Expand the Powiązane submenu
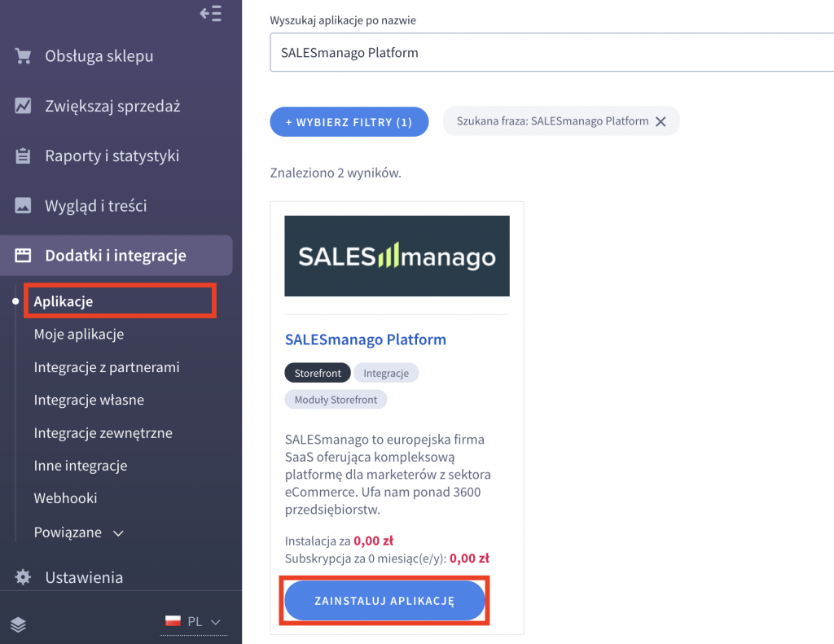 click(x=79, y=532)
